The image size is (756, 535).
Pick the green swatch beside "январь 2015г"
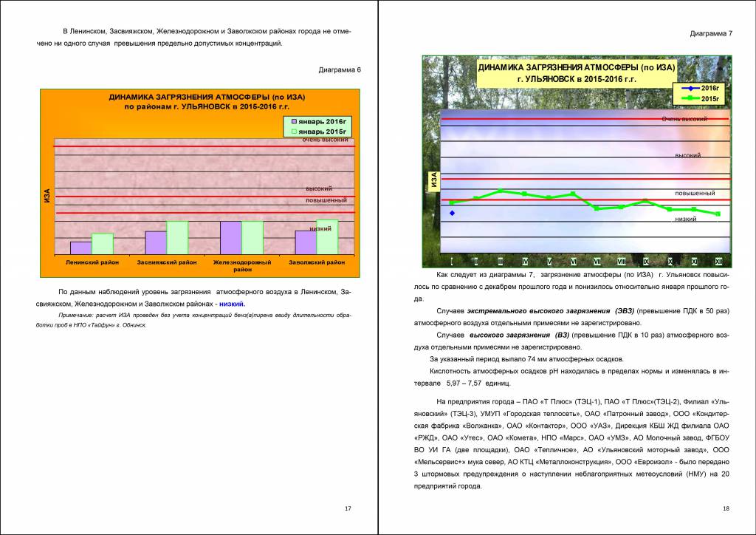click(x=294, y=132)
